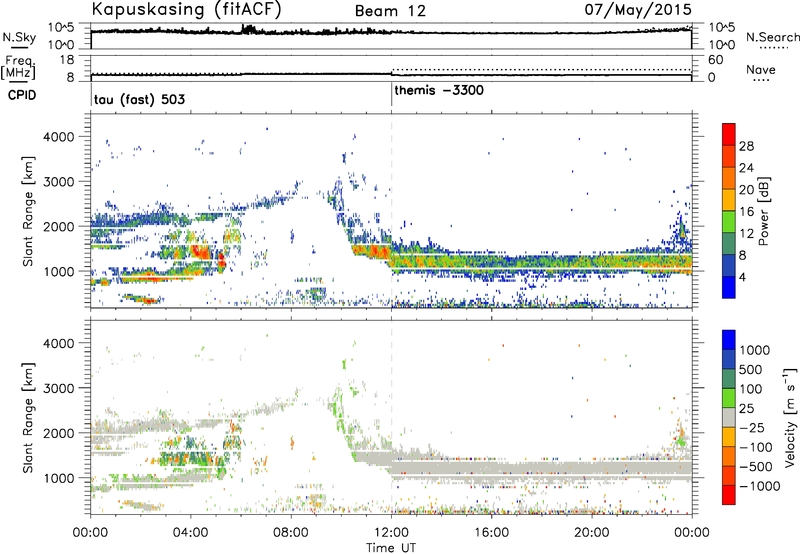This screenshot has height=554, width=800.
Task: Click the 'Freq. [MHz]' axis label
Action: pos(18,67)
